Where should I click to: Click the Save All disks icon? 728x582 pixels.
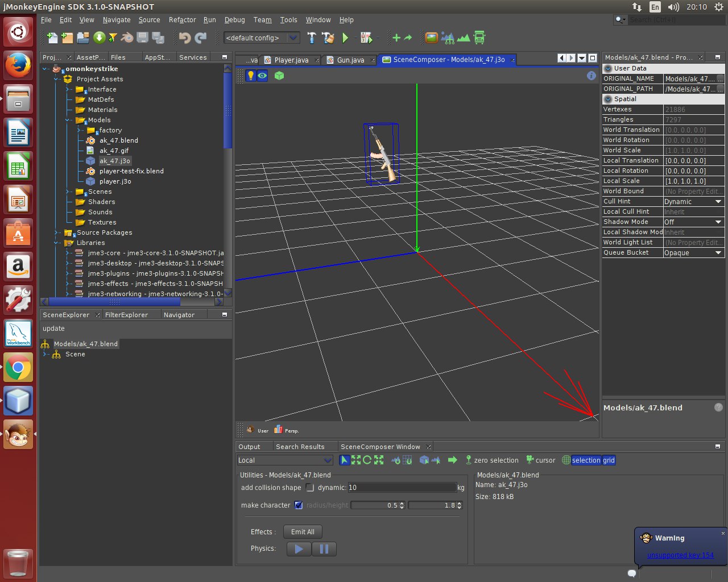point(158,38)
